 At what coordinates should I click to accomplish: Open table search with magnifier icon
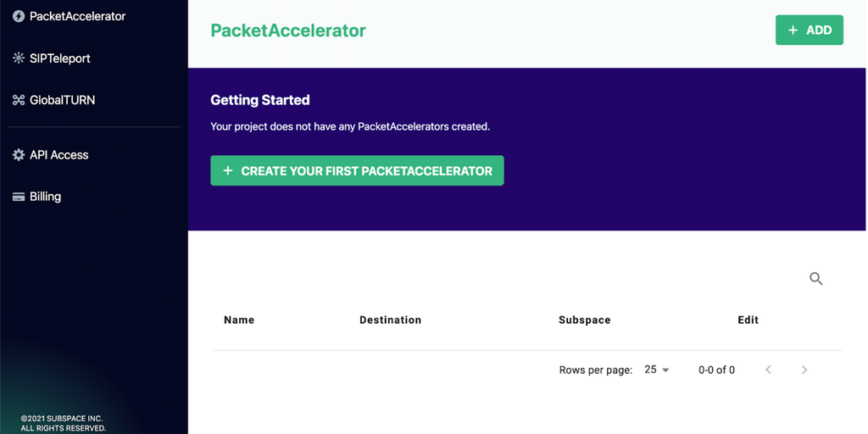point(816,279)
